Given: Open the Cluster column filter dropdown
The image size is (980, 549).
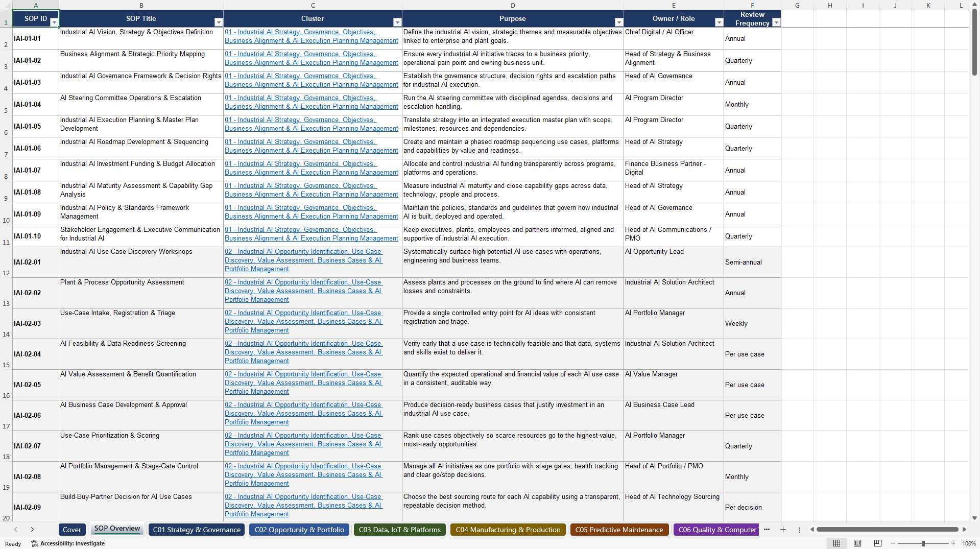Looking at the screenshot, I should click(x=397, y=22).
